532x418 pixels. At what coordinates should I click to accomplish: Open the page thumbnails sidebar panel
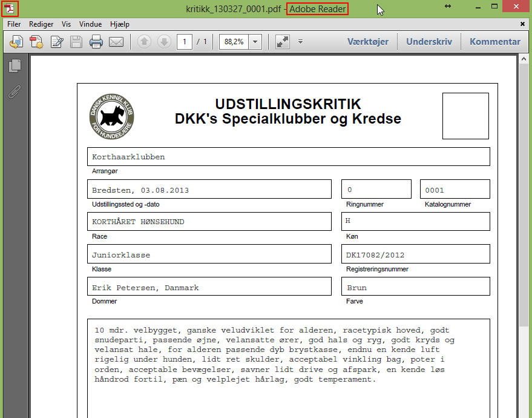click(15, 66)
